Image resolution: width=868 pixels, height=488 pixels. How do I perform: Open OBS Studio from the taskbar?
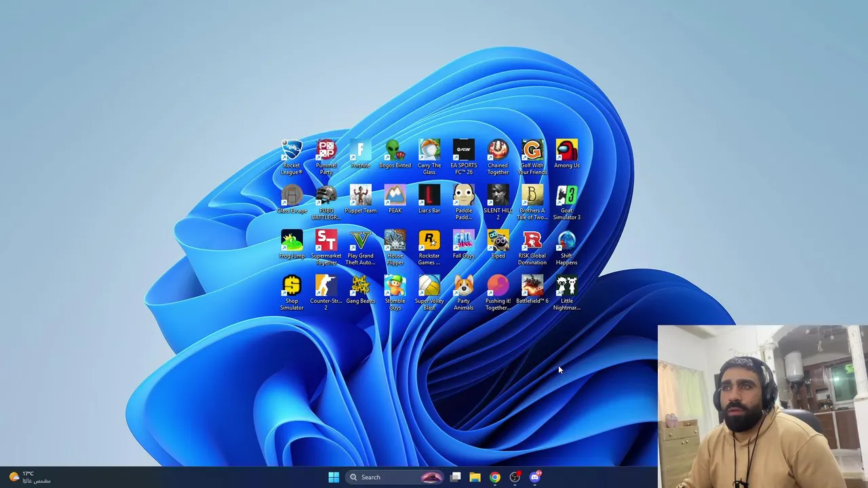[515, 477]
